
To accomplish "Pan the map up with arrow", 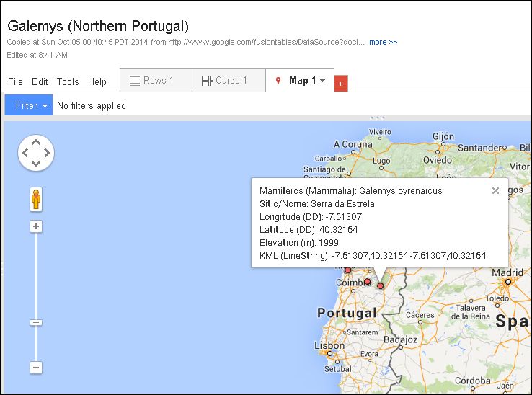I will click(36, 142).
